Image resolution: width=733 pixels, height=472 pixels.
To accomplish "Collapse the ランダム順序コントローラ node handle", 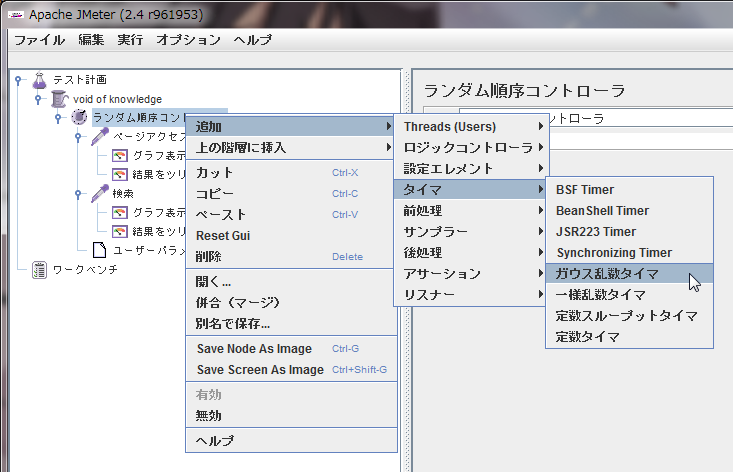I will pyautogui.click(x=58, y=117).
